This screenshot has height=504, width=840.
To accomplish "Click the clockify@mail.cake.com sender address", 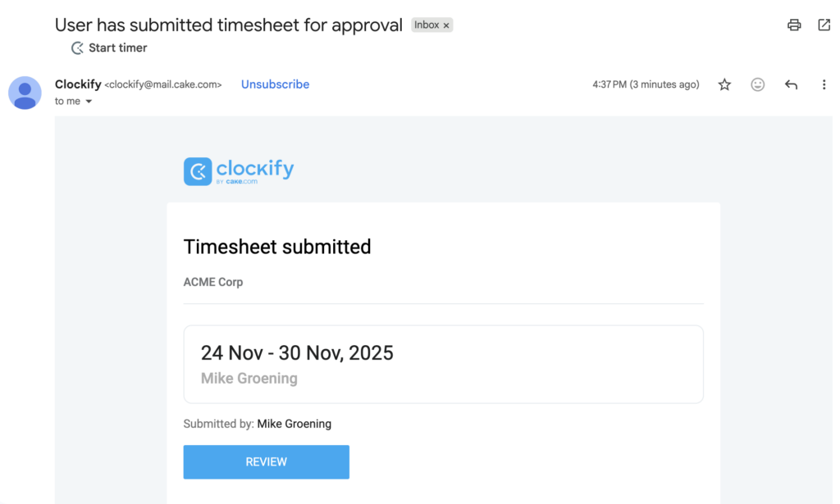I will click(163, 84).
